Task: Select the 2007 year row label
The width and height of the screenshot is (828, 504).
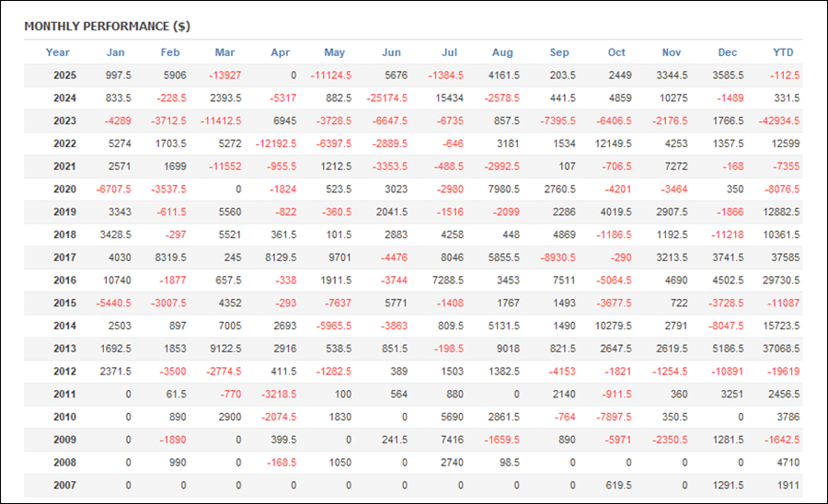Action: (x=64, y=486)
